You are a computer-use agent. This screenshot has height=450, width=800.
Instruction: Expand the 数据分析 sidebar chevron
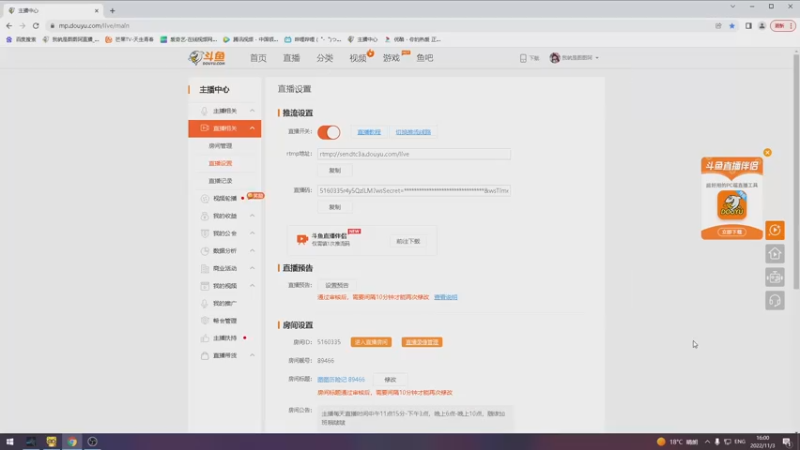point(252,251)
